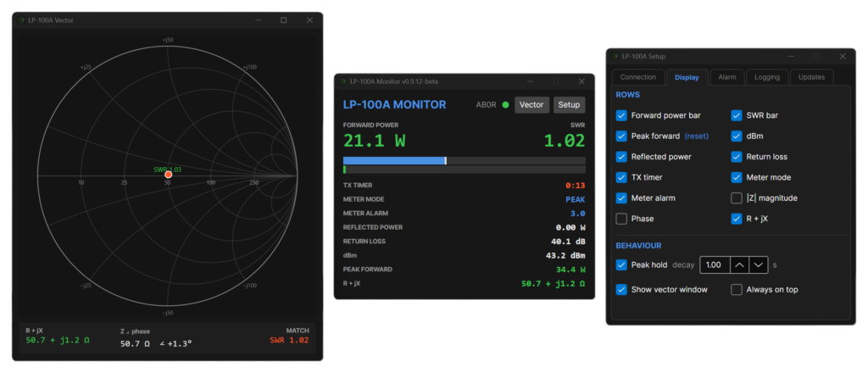
Task: Click the meter alarm value 3.0
Action: coord(577,213)
